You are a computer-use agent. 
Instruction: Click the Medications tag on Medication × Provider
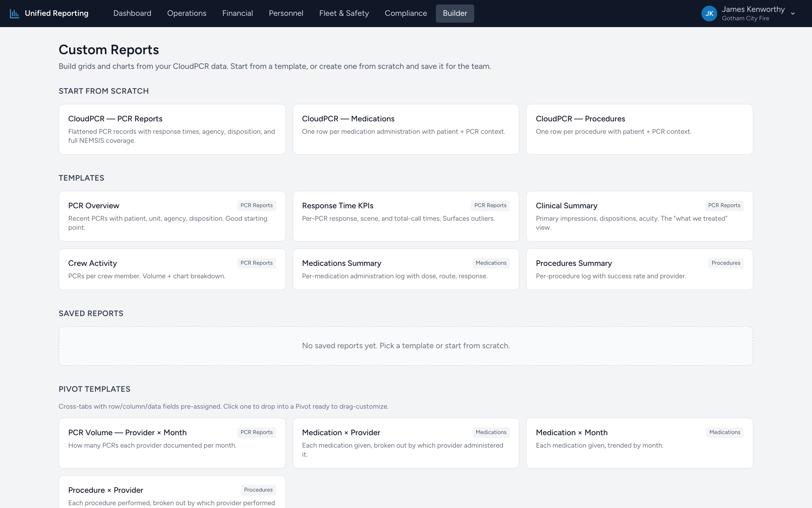[x=491, y=432]
